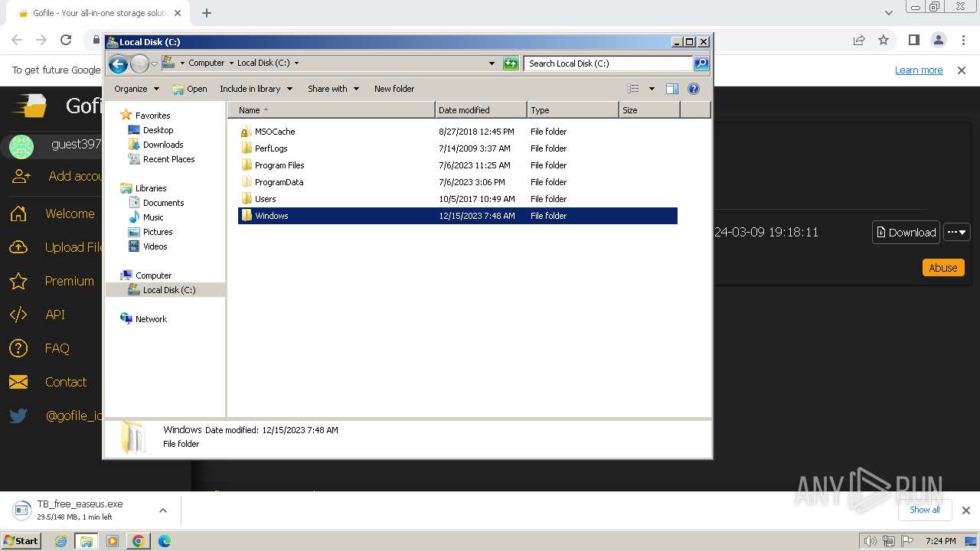
Task: Expand TB_free_easeus.exe download options
Action: click(162, 510)
